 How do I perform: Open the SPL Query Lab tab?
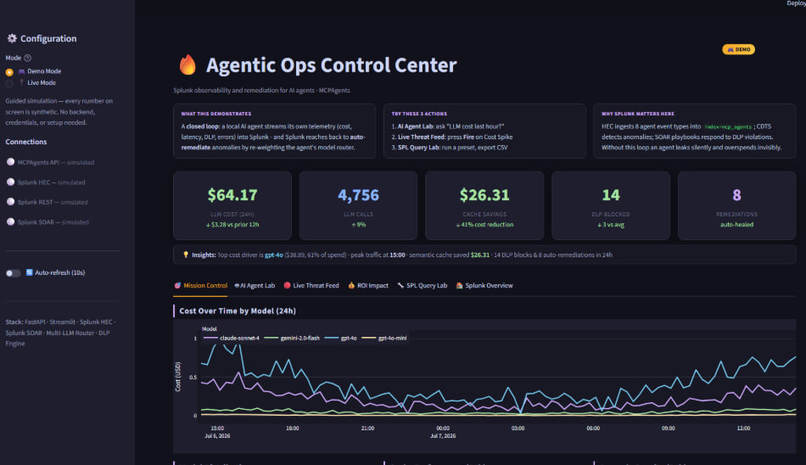[422, 285]
